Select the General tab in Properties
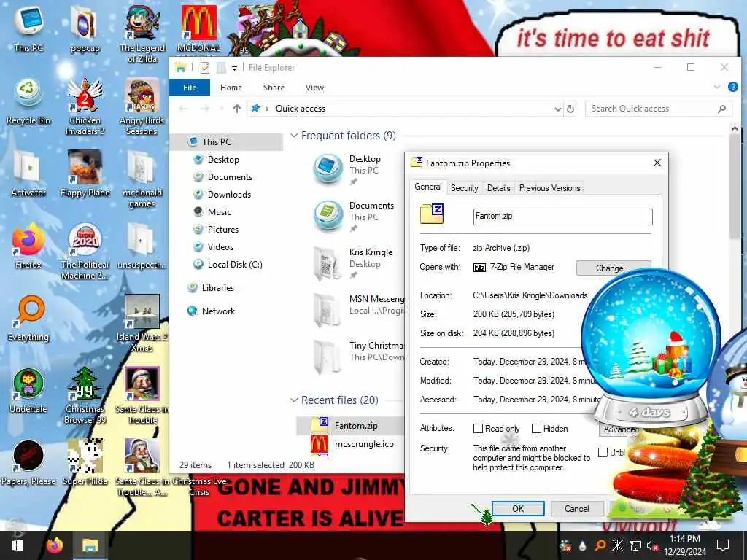747x560 pixels. pos(427,187)
